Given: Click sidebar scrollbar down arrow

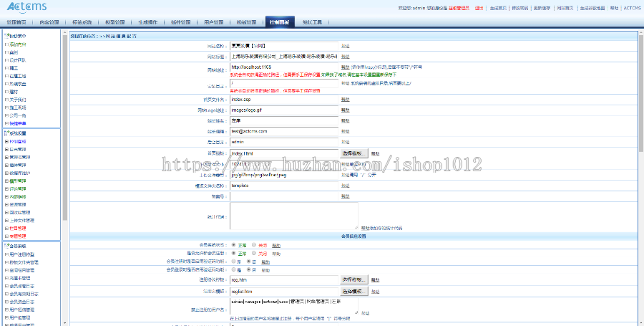Looking at the screenshot, I should pos(65,324).
